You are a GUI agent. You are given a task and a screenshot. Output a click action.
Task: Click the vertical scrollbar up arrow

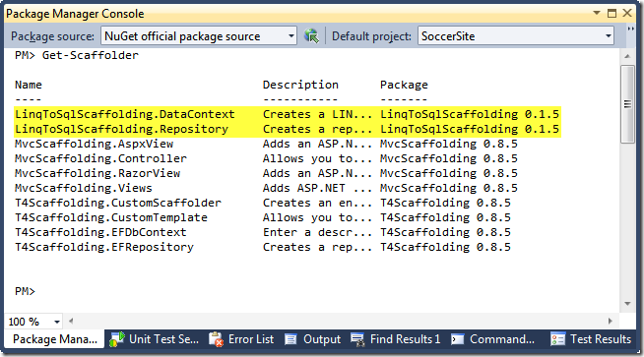627,56
